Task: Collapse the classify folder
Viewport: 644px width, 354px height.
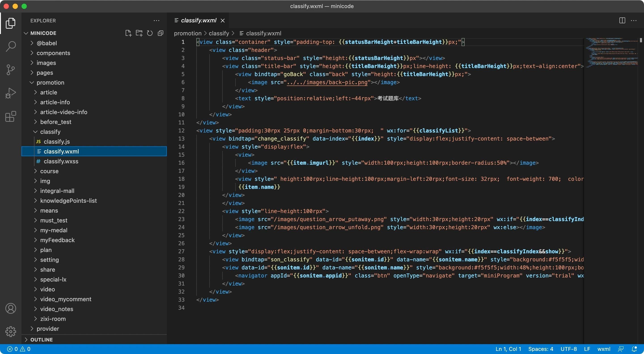Action: point(50,132)
